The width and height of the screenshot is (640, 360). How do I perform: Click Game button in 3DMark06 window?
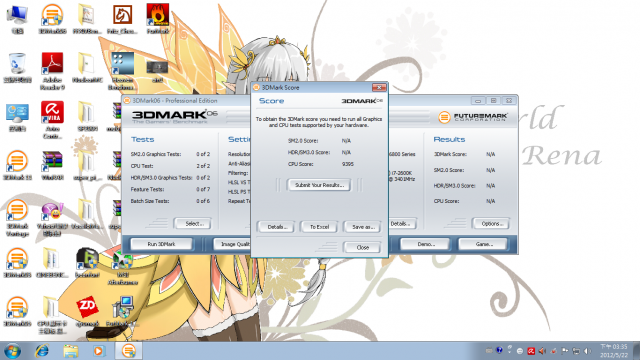tap(483, 244)
